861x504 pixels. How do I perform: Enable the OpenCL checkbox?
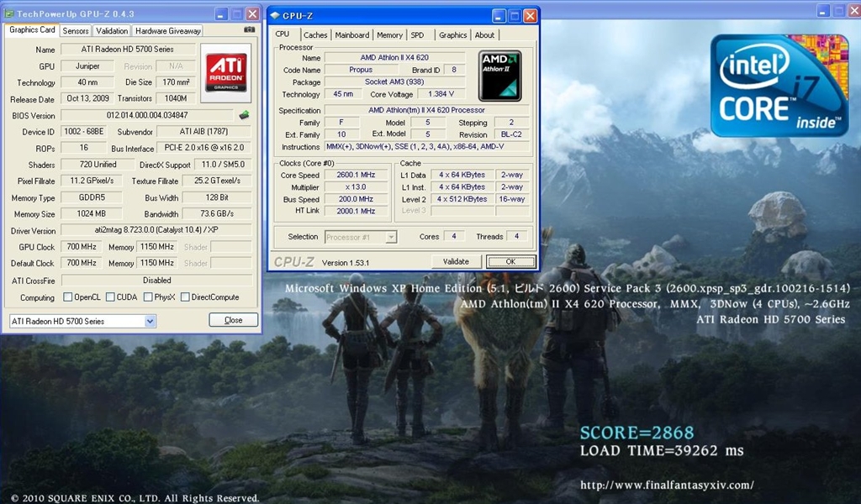(68, 297)
